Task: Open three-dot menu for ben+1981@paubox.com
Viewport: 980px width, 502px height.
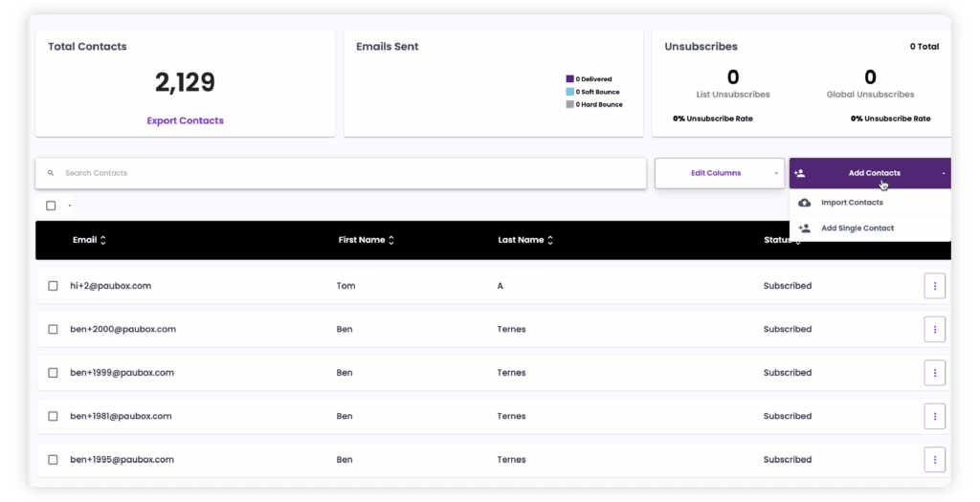Action: point(934,416)
